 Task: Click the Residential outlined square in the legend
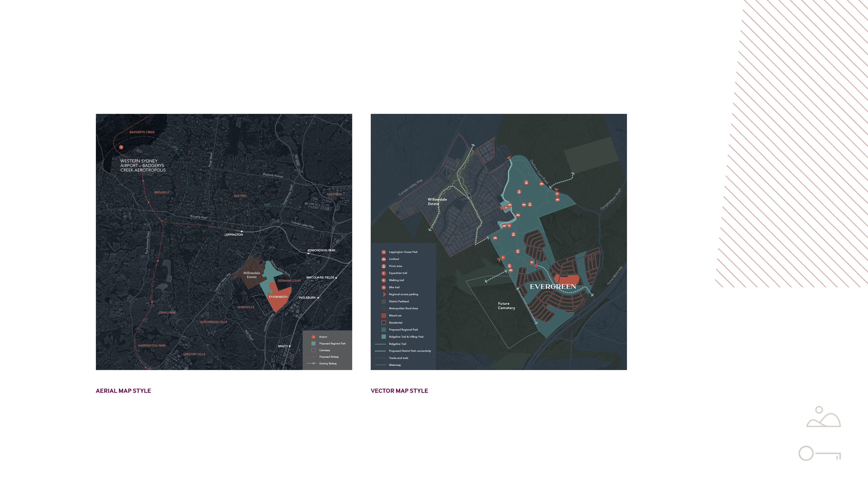[x=383, y=323]
